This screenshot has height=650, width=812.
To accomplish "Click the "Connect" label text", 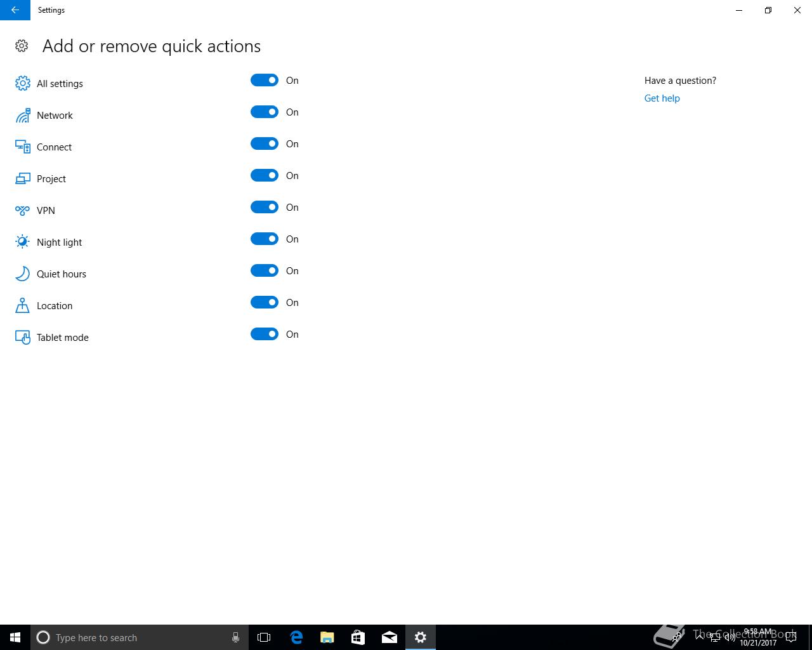I will [54, 147].
